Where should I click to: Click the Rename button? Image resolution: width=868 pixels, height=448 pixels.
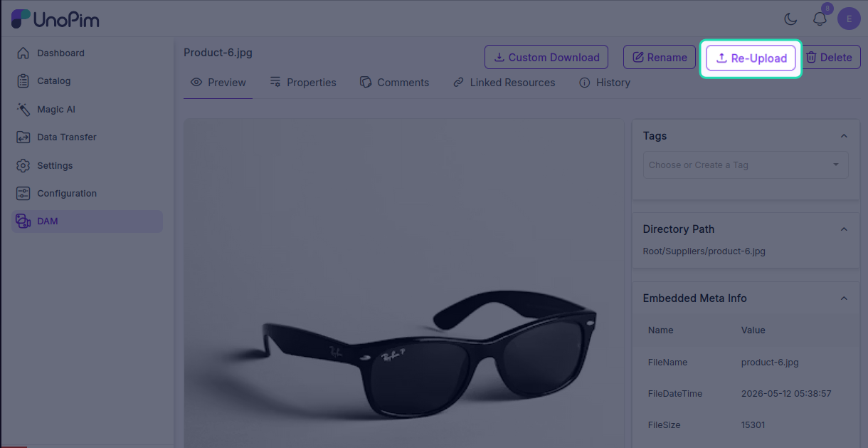pyautogui.click(x=660, y=58)
